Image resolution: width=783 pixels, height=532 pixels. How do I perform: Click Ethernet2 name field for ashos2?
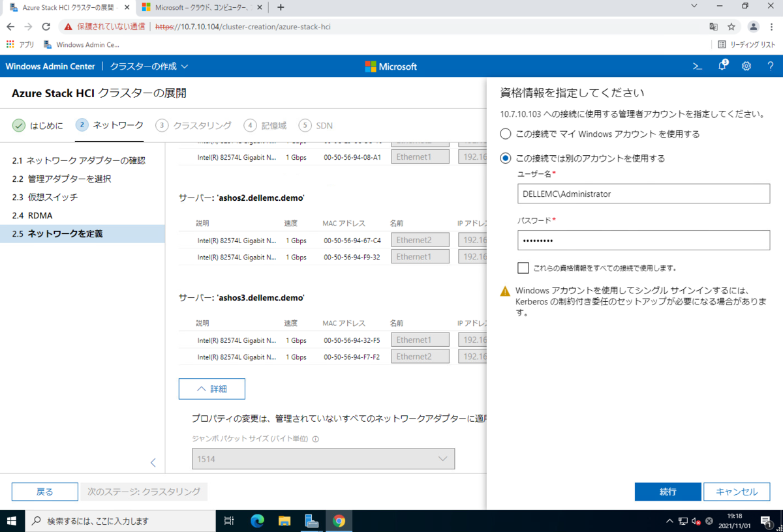pyautogui.click(x=420, y=240)
